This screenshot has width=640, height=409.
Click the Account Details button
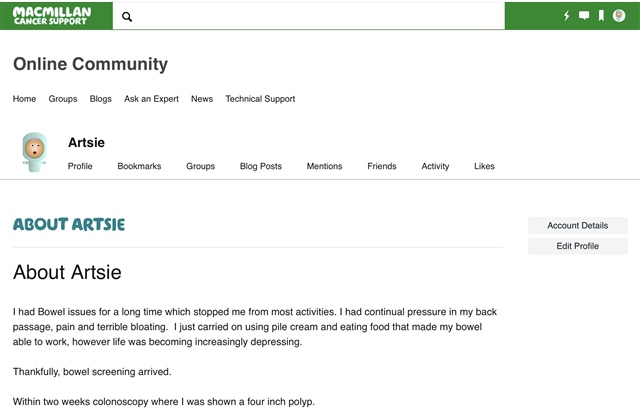click(x=578, y=225)
